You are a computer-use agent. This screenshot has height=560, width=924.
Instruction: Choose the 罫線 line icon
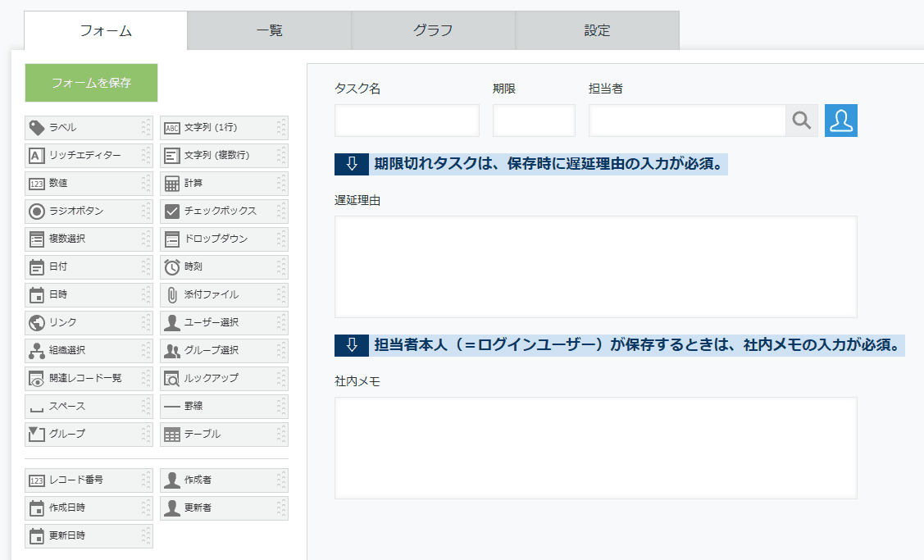pos(171,406)
